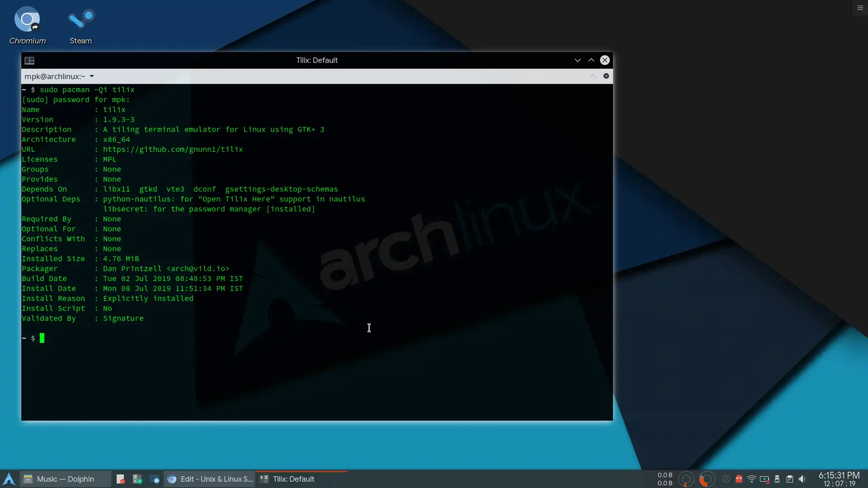Open Wi-Fi network tray icon

751,479
